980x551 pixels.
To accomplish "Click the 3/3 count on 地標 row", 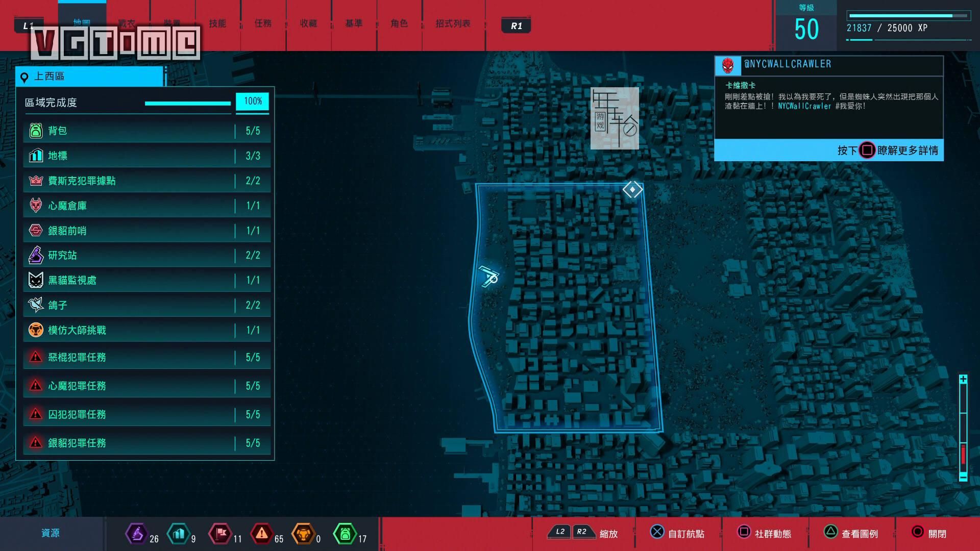I will [x=253, y=156].
